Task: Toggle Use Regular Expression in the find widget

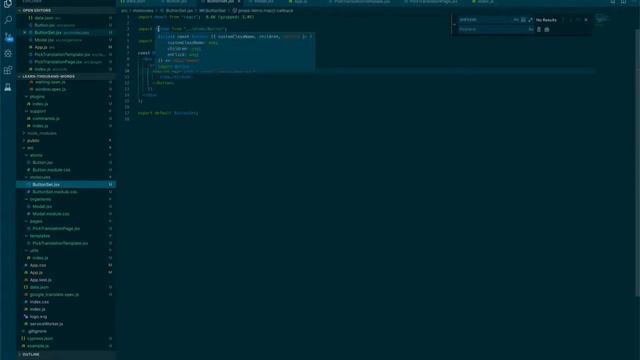Action: coord(530,20)
